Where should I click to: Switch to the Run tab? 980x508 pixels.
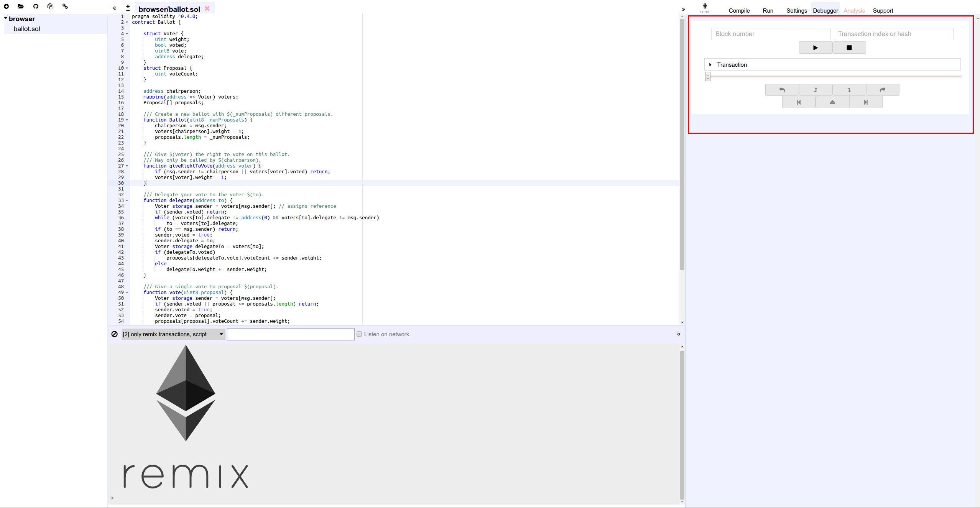click(x=768, y=11)
